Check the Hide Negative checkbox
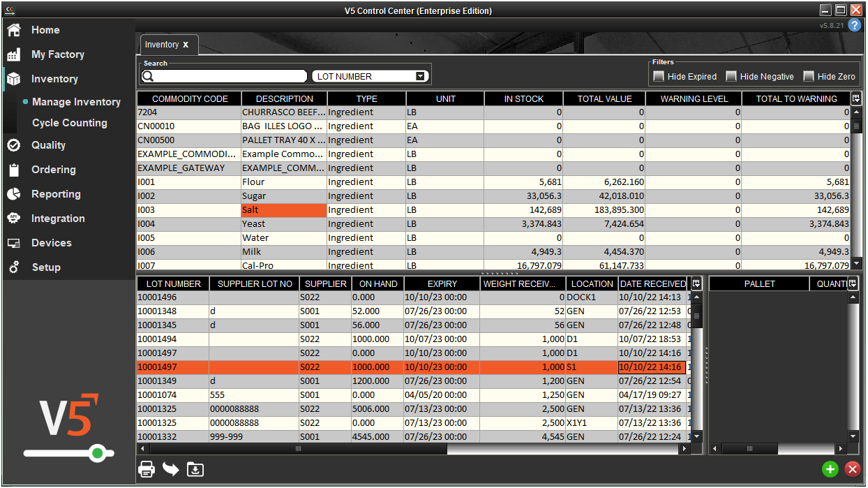The width and height of the screenshot is (868, 488). tap(731, 76)
